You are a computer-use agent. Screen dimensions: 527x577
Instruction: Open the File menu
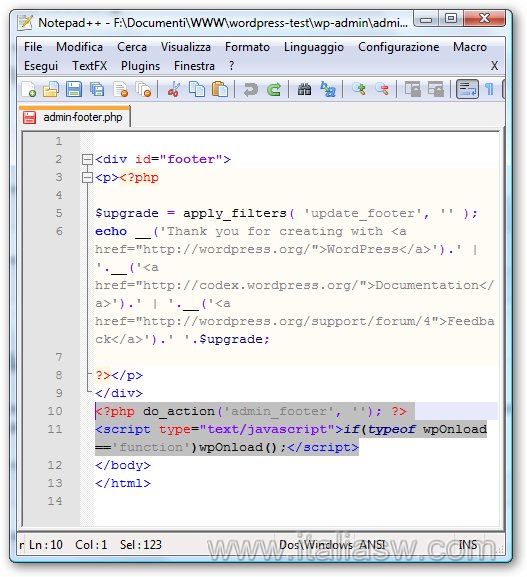33,47
